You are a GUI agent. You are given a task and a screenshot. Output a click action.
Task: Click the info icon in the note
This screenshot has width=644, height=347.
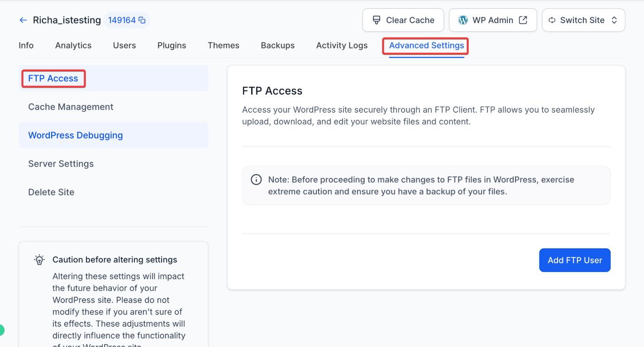tap(256, 180)
